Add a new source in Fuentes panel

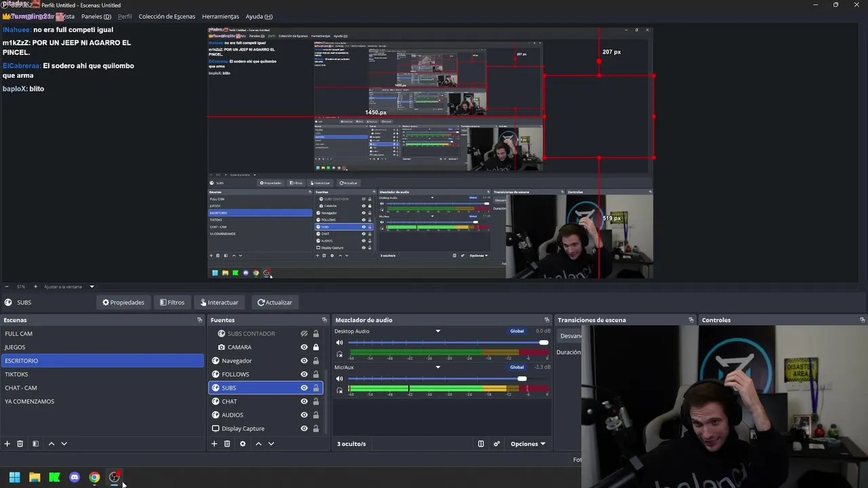[214, 444]
